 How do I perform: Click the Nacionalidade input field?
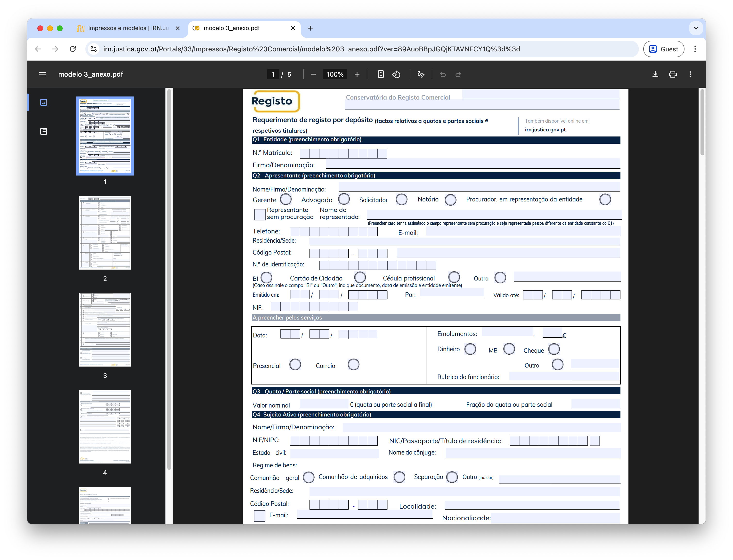tap(555, 518)
